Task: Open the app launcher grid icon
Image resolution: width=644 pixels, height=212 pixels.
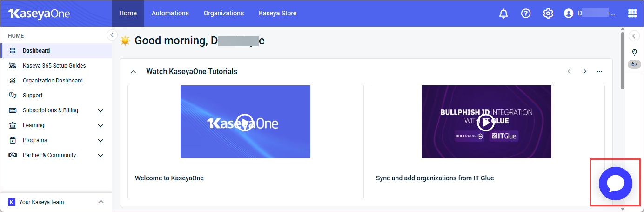Action: coord(632,14)
